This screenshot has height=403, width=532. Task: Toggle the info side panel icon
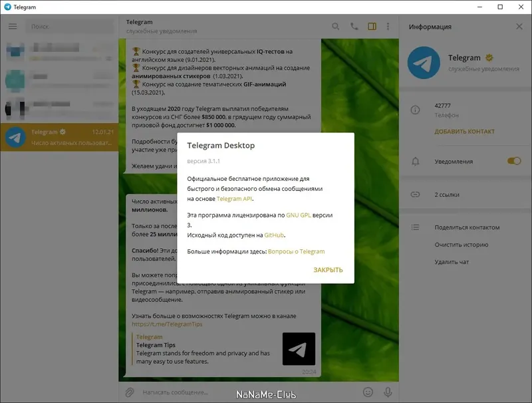[x=372, y=27]
